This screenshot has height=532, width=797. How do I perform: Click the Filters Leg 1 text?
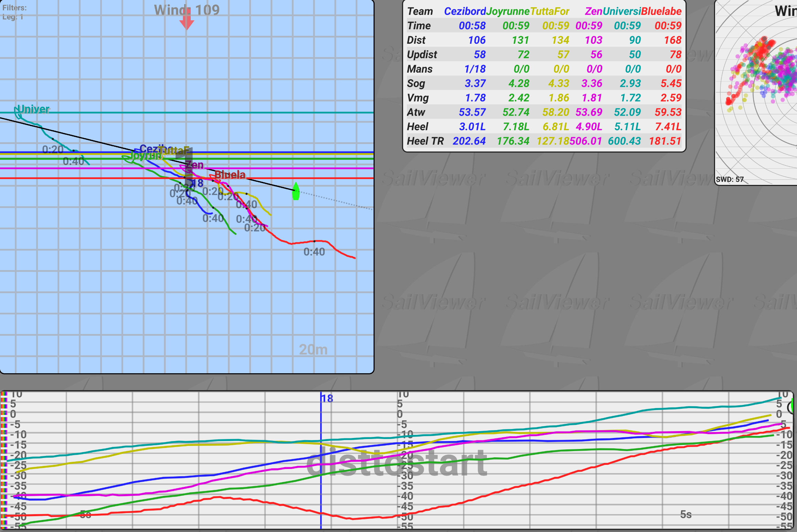pyautogui.click(x=14, y=12)
